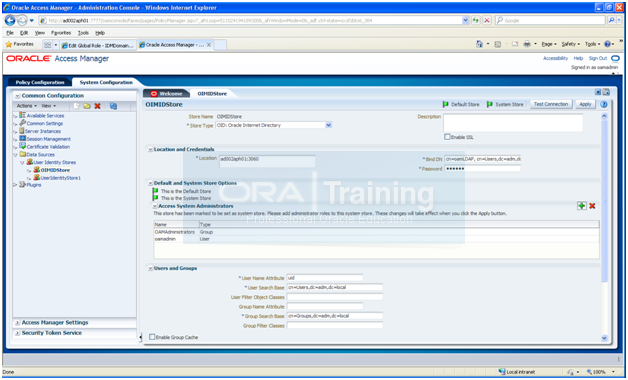628x380 pixels.
Task: Open the View menu dropdown
Action: [x=49, y=106]
